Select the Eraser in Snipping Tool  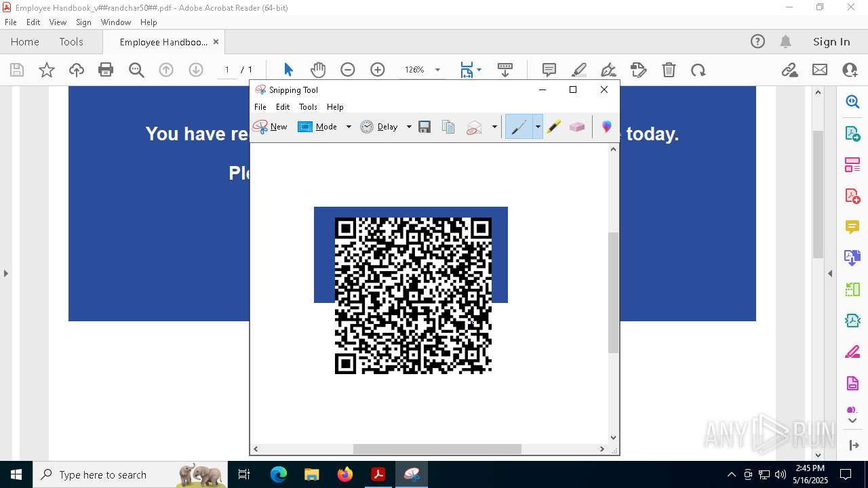577,127
